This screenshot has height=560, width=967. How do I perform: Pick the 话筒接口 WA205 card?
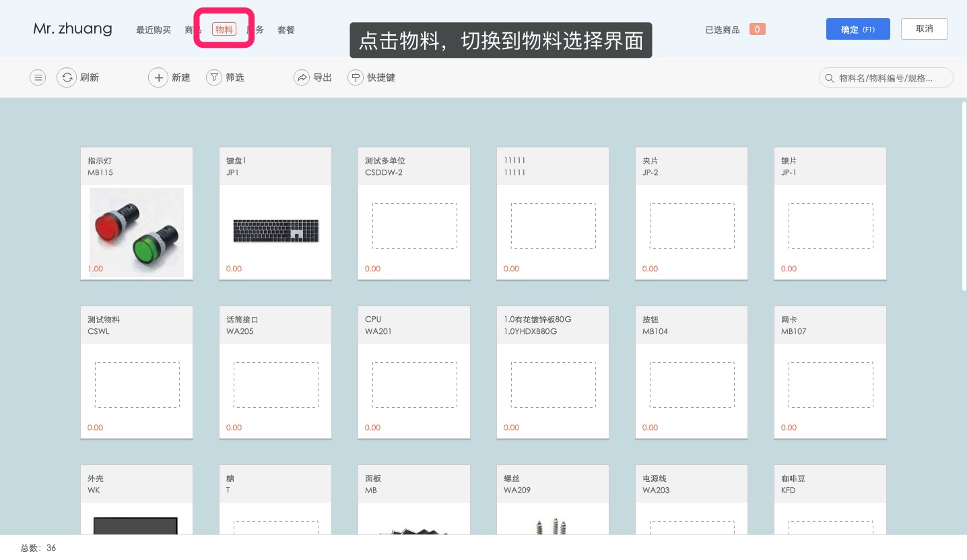(275, 372)
